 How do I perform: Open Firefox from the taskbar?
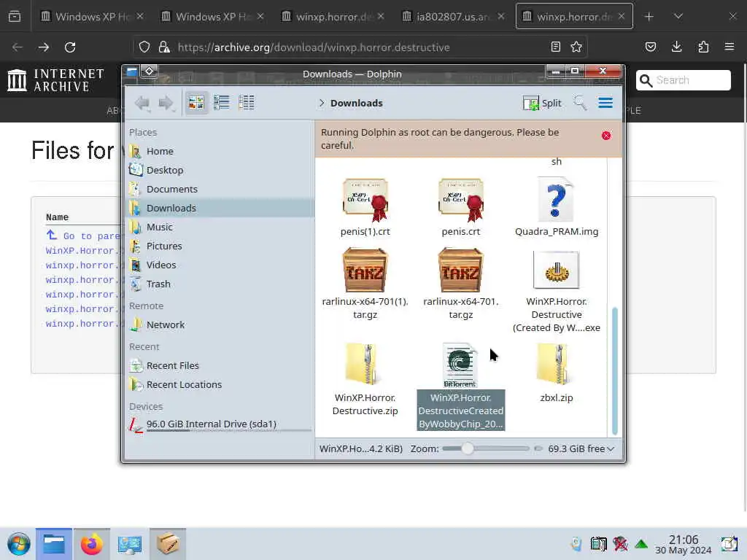91,544
